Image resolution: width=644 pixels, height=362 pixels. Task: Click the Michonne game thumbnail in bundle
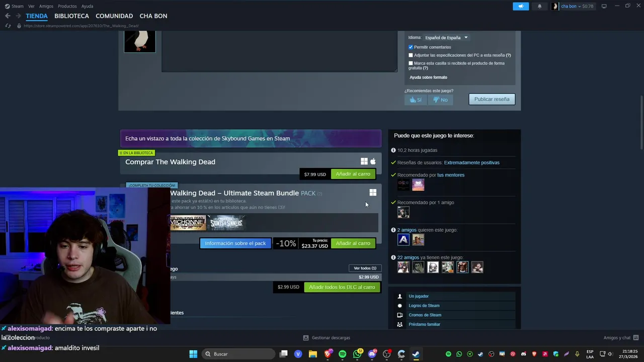coord(188,223)
